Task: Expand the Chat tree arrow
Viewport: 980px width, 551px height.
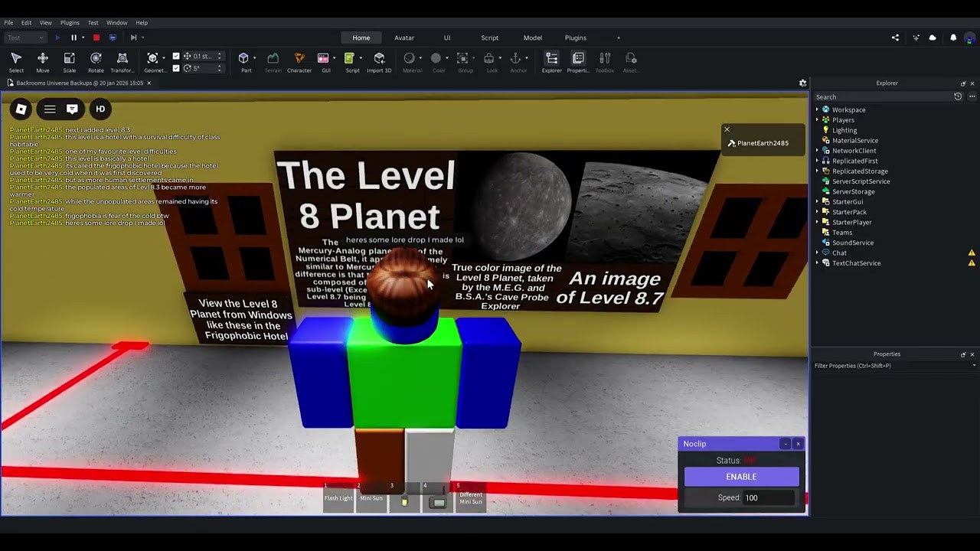Action: point(817,253)
